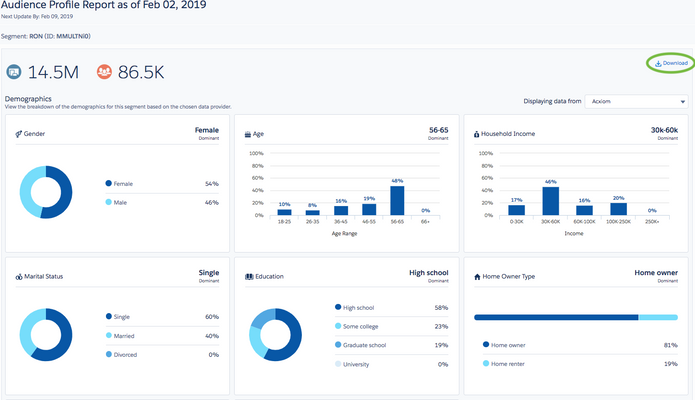Click the Download button

click(671, 63)
